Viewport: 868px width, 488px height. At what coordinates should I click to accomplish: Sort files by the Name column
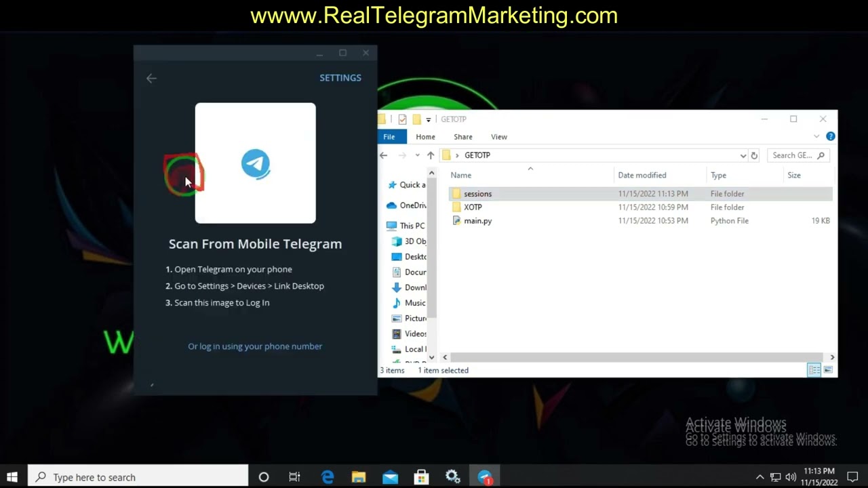pyautogui.click(x=460, y=176)
